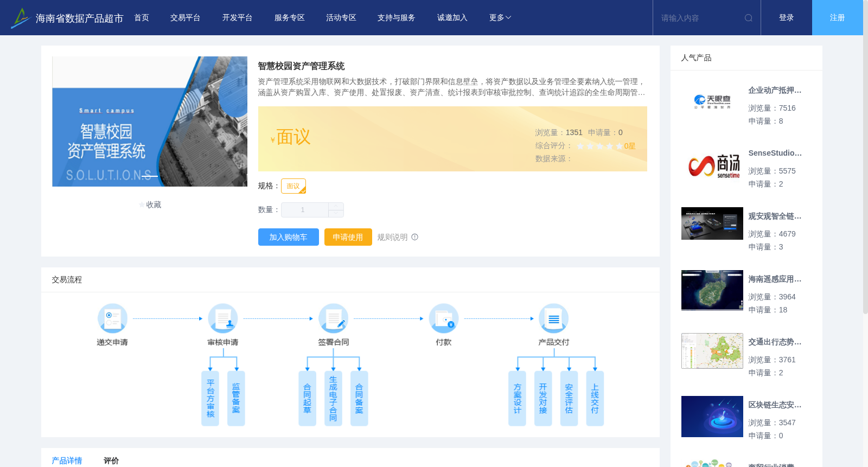The image size is (868, 467).
Task: Click 加入购物车 button
Action: tap(288, 237)
